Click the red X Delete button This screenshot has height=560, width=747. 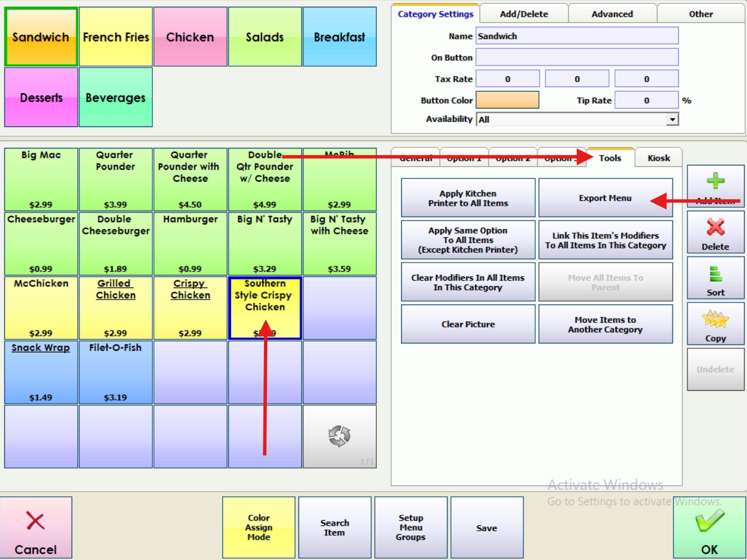pyautogui.click(x=715, y=233)
